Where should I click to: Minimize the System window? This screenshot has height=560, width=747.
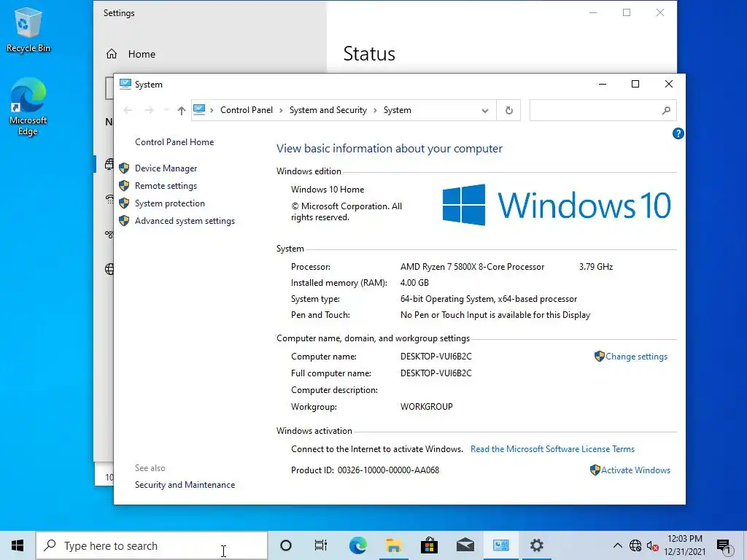tap(602, 84)
